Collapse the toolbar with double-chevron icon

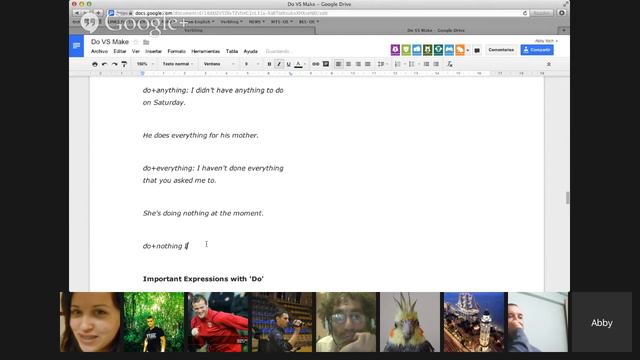549,64
